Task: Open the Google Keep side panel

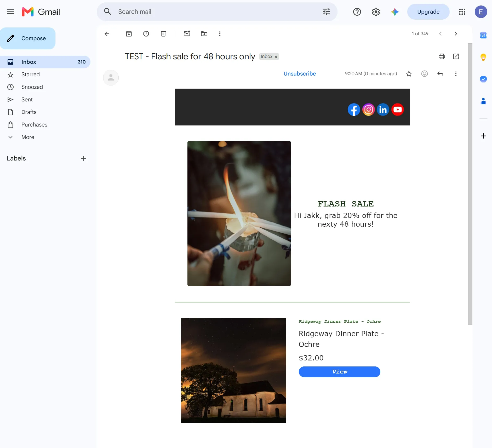Action: point(483,57)
